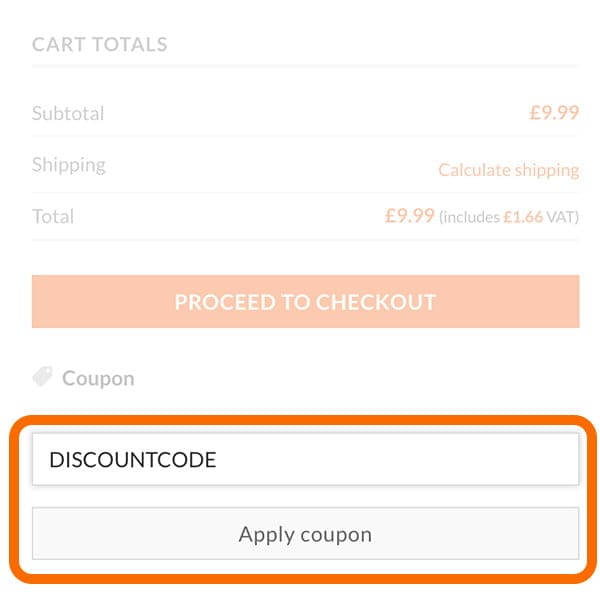This screenshot has width=600, height=600.
Task: Click the Shipping row label
Action: click(69, 164)
